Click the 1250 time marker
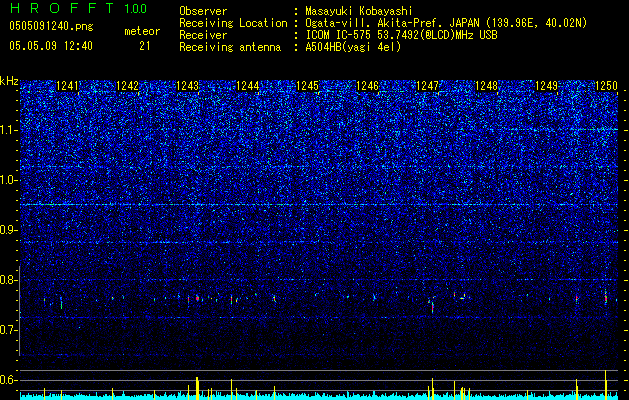Screen dimensions: 629x400 point(606,85)
